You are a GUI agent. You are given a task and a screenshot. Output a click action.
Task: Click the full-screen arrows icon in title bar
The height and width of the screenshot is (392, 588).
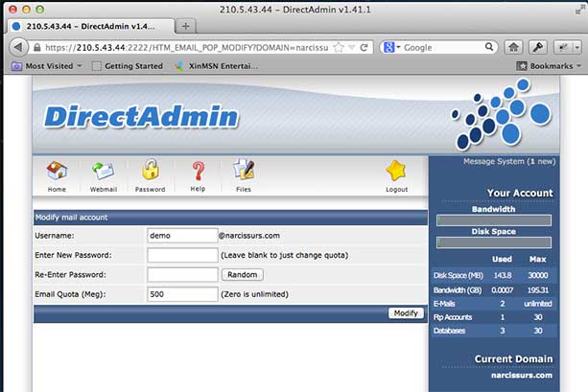point(579,10)
